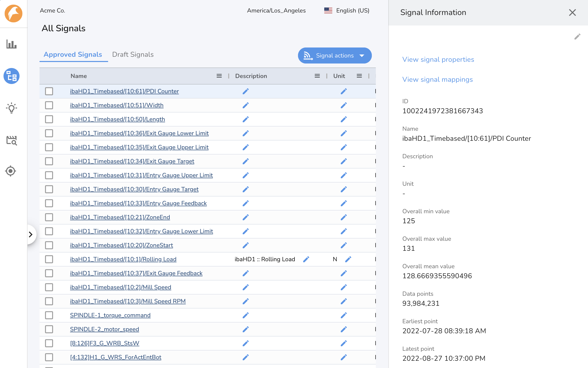Image resolution: width=588 pixels, height=368 pixels.
Task: Check the SPINDLE-2_motor_speed row
Action: coord(49,329)
